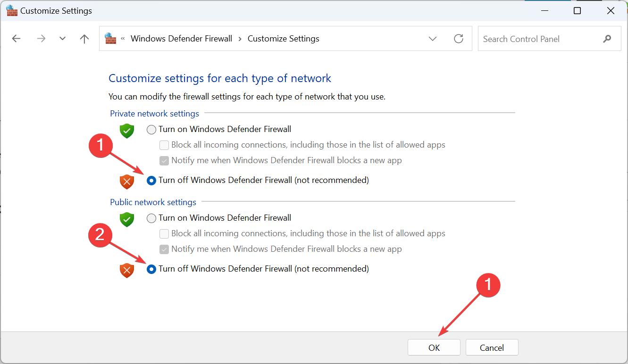
Task: Click 'You can modify the firewall settings' text
Action: pos(247,97)
